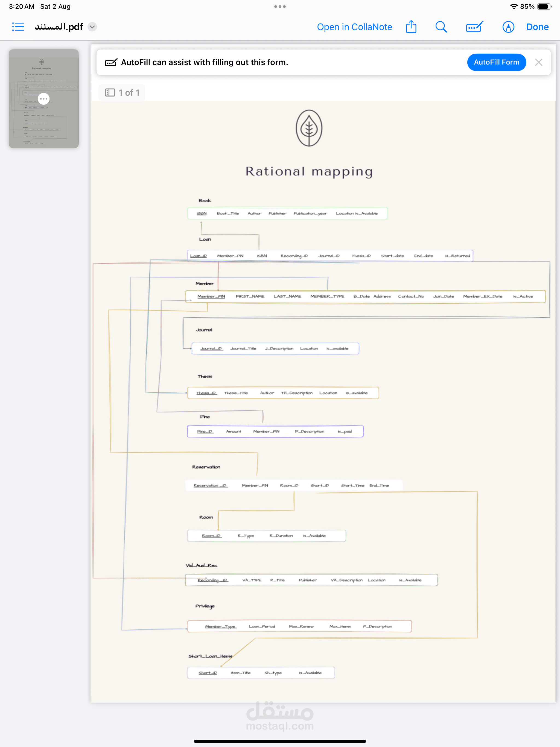Tap VA_Description in Vid_Aud_Rec table
The height and width of the screenshot is (747, 560).
pos(346,580)
